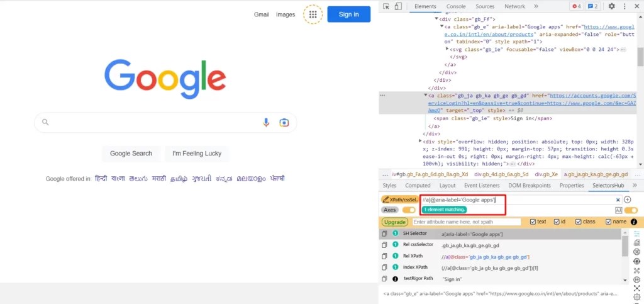Screen dimensions: 644x304
Task: Show more lower panel tabs chevron
Action: pos(635,186)
